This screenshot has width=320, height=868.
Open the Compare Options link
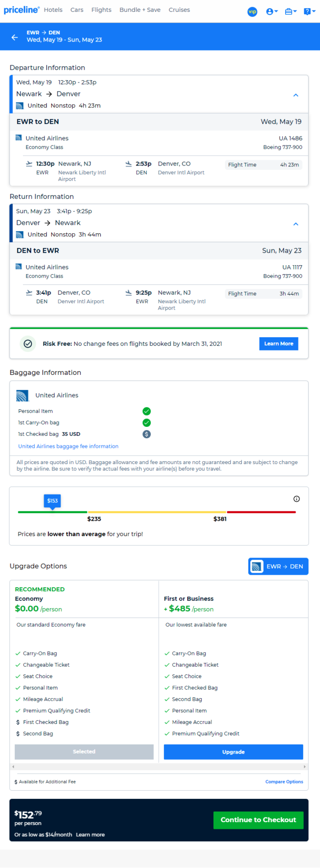point(284,782)
